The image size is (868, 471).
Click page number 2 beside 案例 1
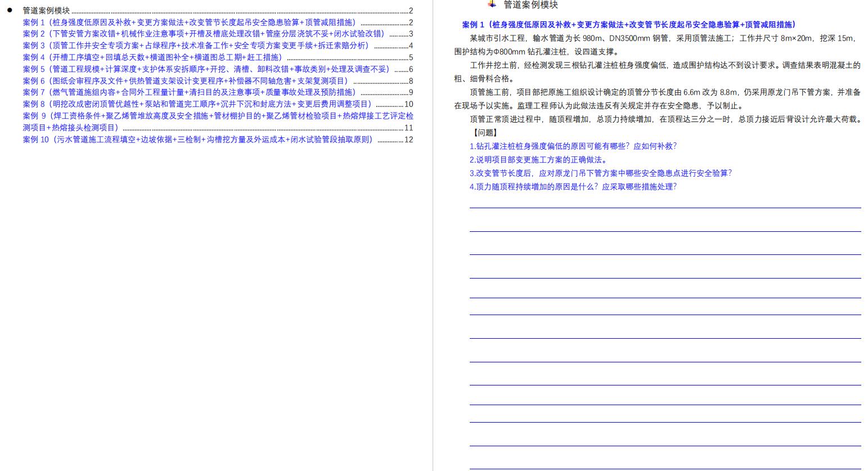pos(410,23)
